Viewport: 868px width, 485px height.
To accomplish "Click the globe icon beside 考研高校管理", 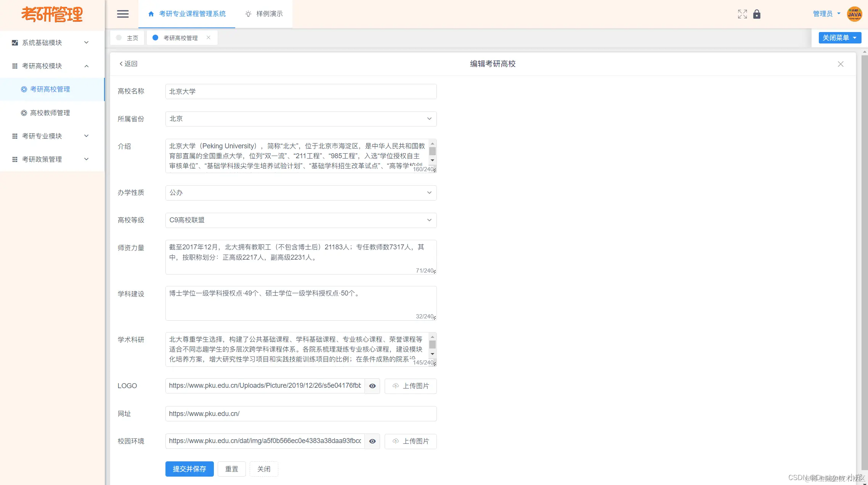I will [24, 89].
